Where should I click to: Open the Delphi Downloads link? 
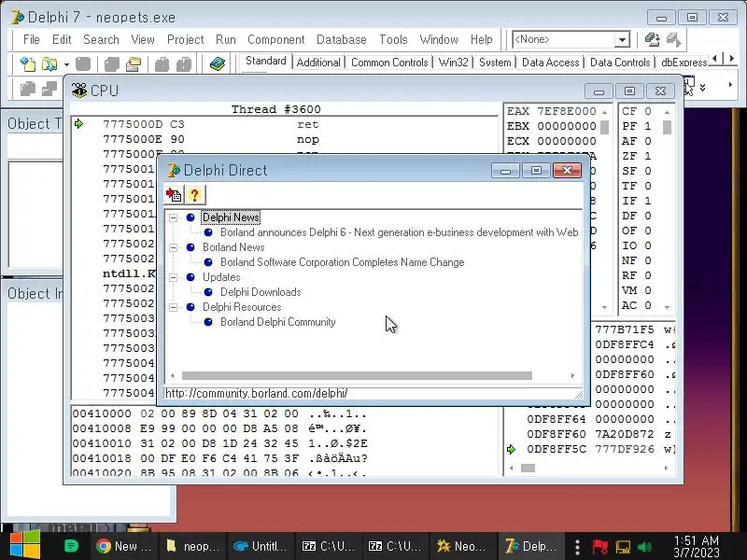(x=261, y=292)
